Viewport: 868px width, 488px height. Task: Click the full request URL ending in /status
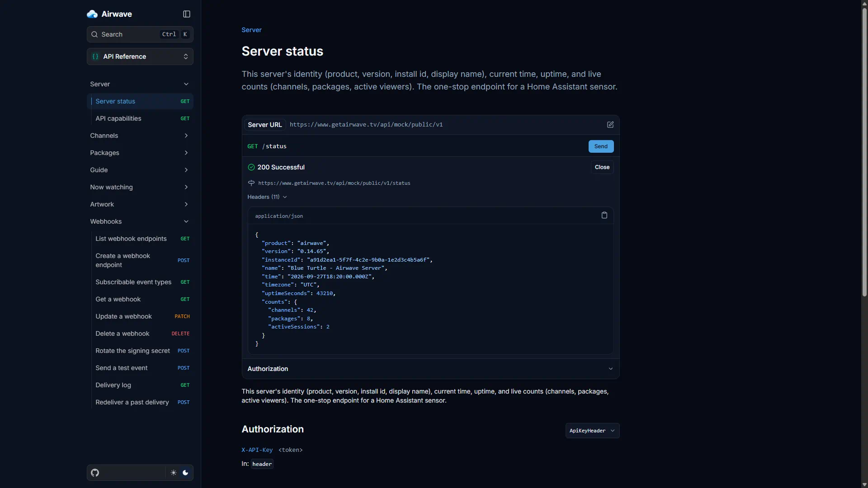pos(334,183)
